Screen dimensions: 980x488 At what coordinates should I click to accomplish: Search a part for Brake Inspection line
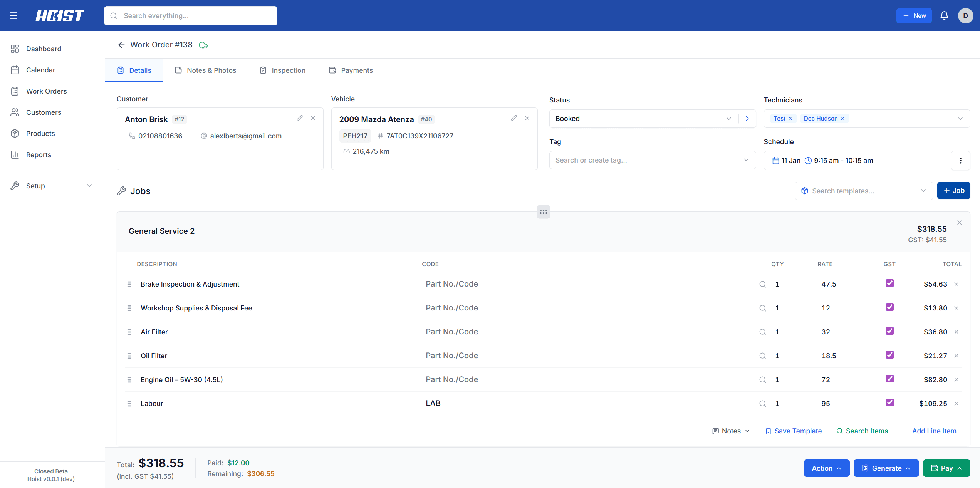tap(762, 284)
